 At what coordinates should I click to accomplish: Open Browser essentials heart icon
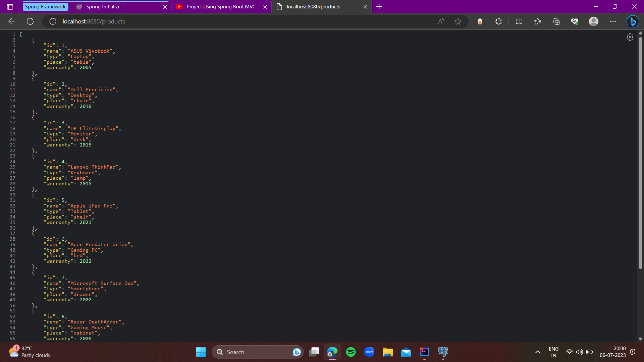point(575,21)
